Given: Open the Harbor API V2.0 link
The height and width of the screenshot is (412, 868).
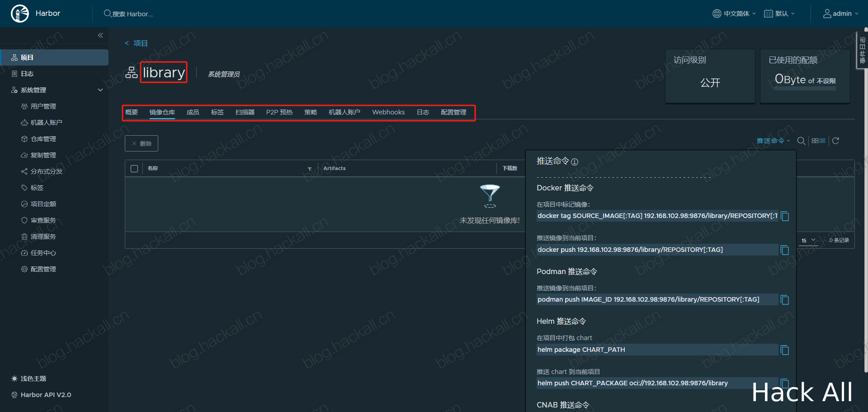Looking at the screenshot, I should pos(46,395).
